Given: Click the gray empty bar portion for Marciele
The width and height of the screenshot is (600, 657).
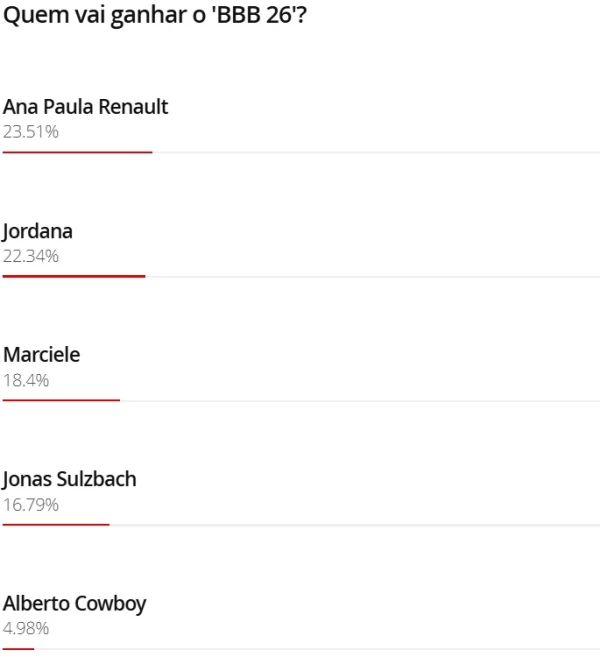Looking at the screenshot, I should (360, 400).
